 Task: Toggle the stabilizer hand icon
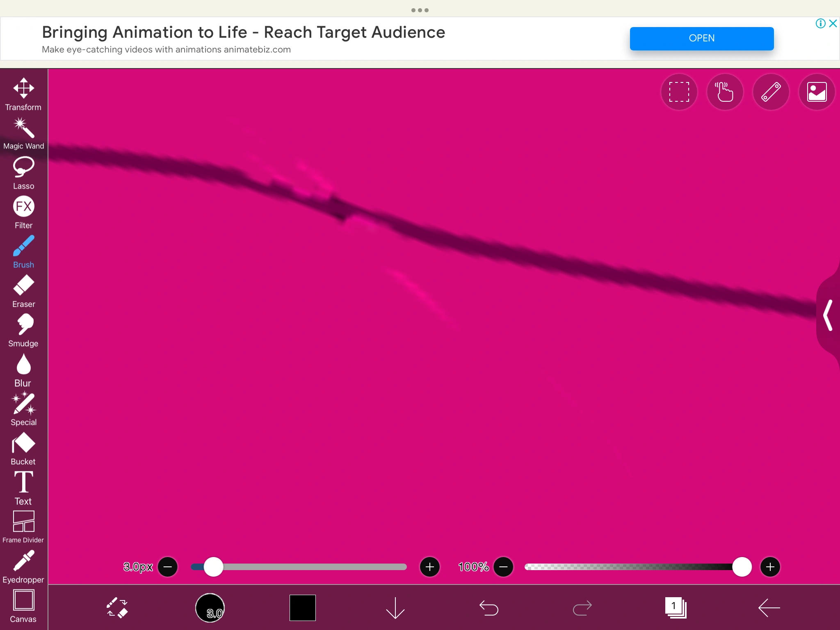coord(725,92)
